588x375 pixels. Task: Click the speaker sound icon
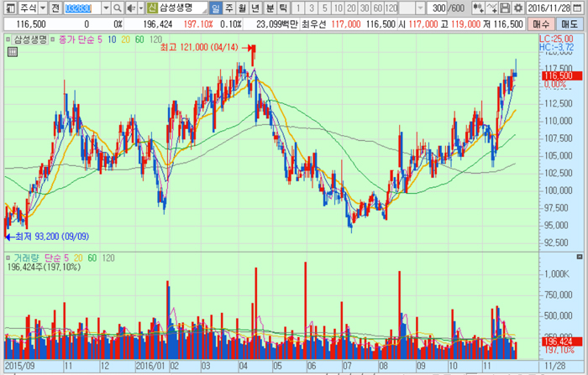130,8
